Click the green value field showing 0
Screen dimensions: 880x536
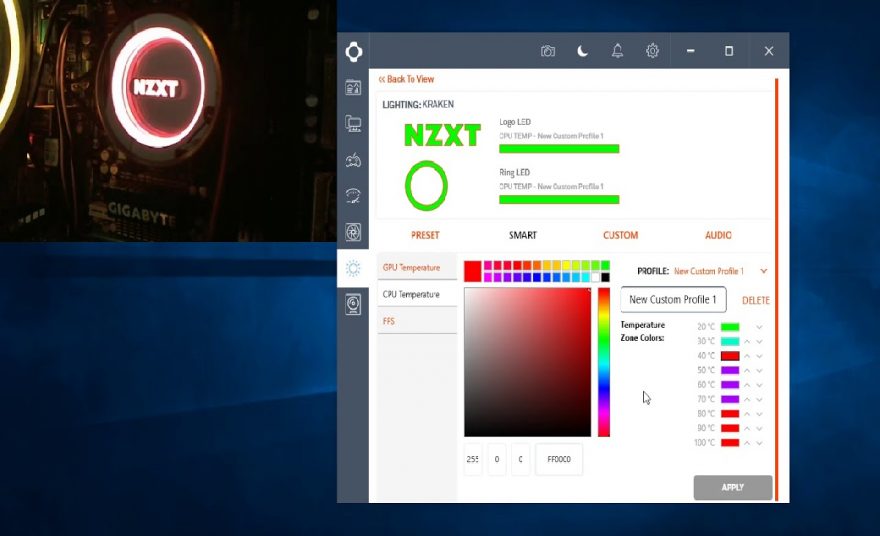tap(497, 459)
